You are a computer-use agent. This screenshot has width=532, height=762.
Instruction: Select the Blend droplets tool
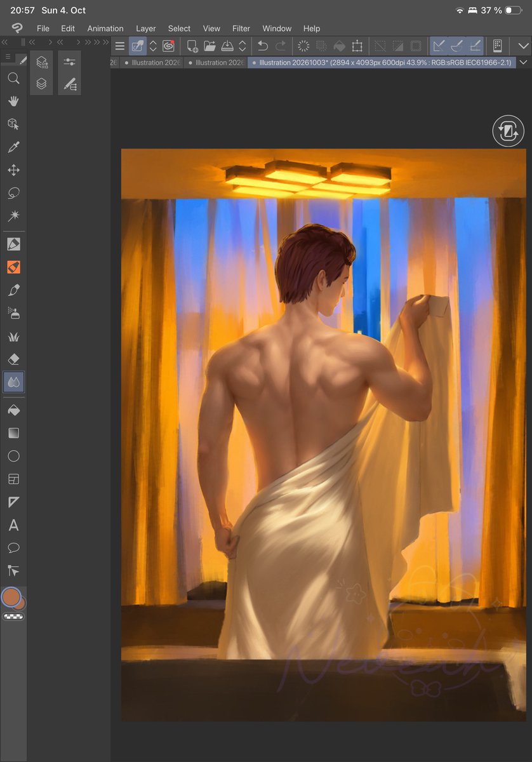pyautogui.click(x=13, y=382)
